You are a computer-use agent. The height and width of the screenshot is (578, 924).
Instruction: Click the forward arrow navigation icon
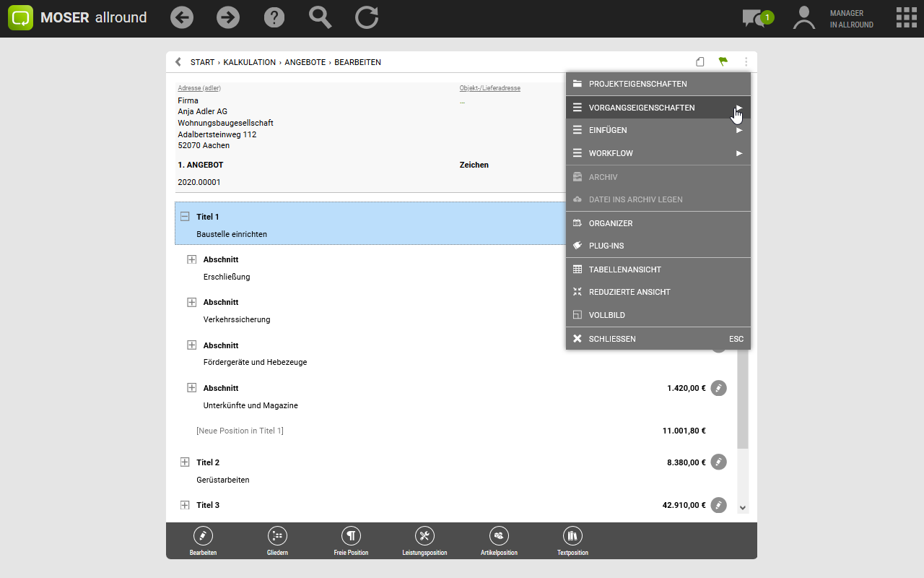pyautogui.click(x=228, y=18)
